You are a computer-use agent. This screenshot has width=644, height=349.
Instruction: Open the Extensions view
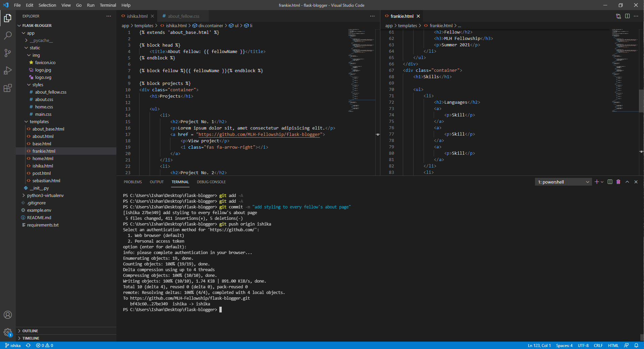pyautogui.click(x=8, y=88)
